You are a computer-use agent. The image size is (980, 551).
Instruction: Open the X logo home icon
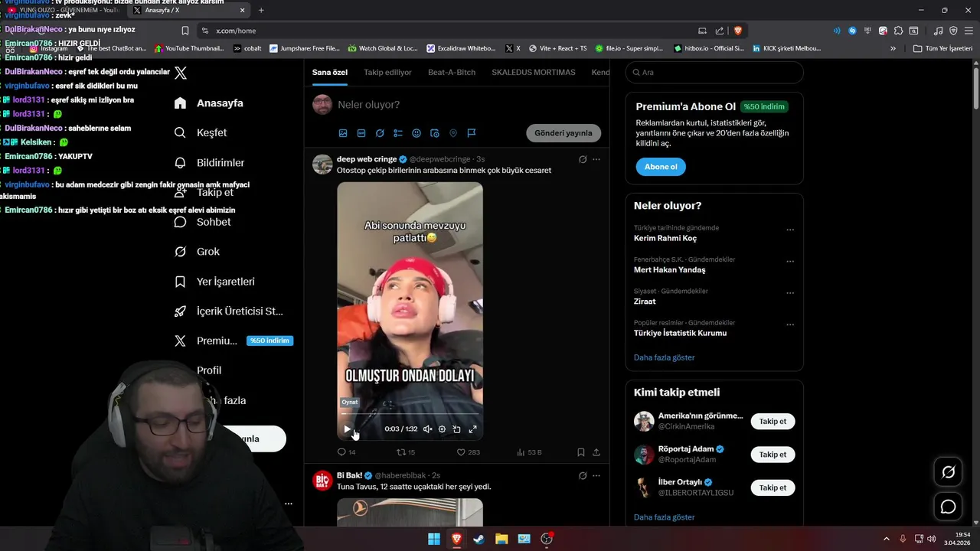181,73
